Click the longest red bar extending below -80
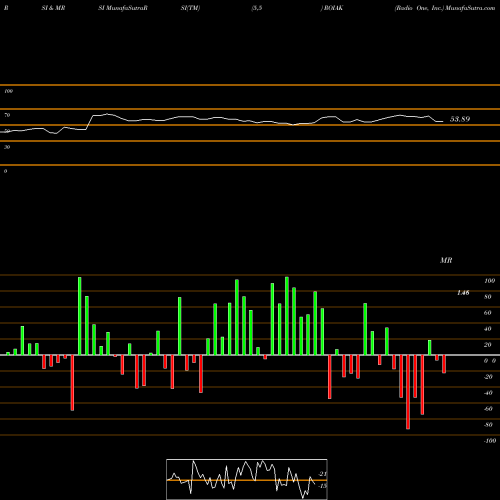Viewport: 500px width, 500px height. tap(408, 392)
